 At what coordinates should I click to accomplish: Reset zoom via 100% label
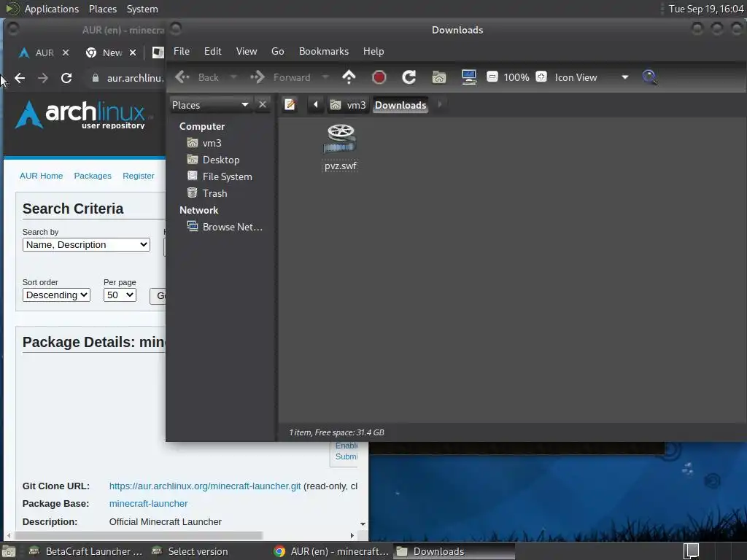516,77
